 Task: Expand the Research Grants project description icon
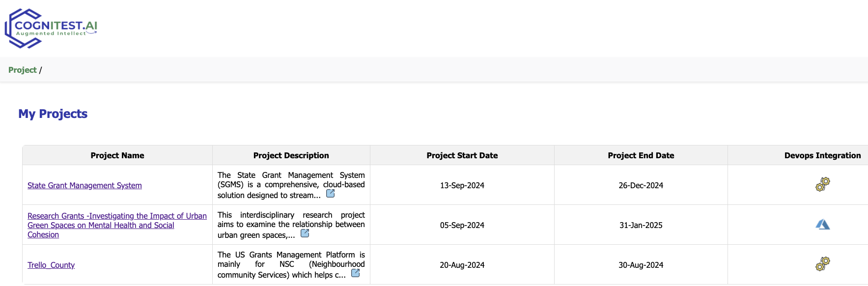tap(305, 233)
